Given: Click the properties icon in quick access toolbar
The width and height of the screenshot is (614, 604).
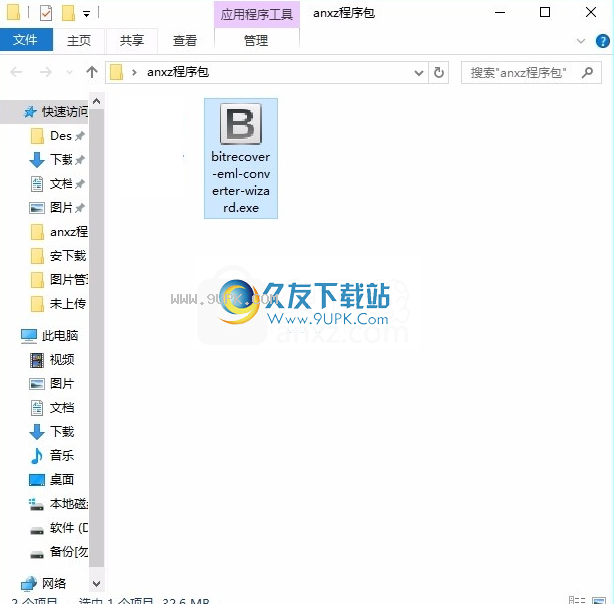Looking at the screenshot, I should [x=46, y=13].
